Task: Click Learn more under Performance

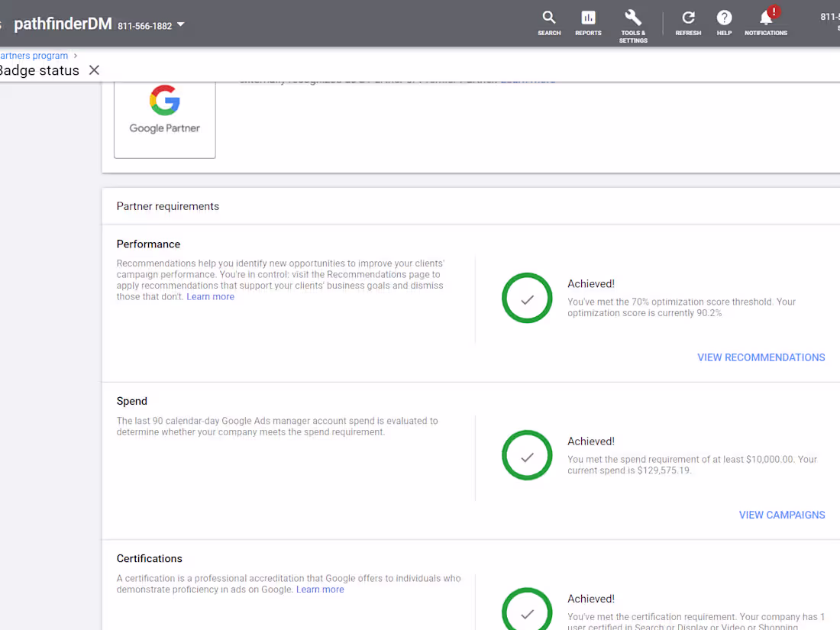Action: pyautogui.click(x=210, y=296)
